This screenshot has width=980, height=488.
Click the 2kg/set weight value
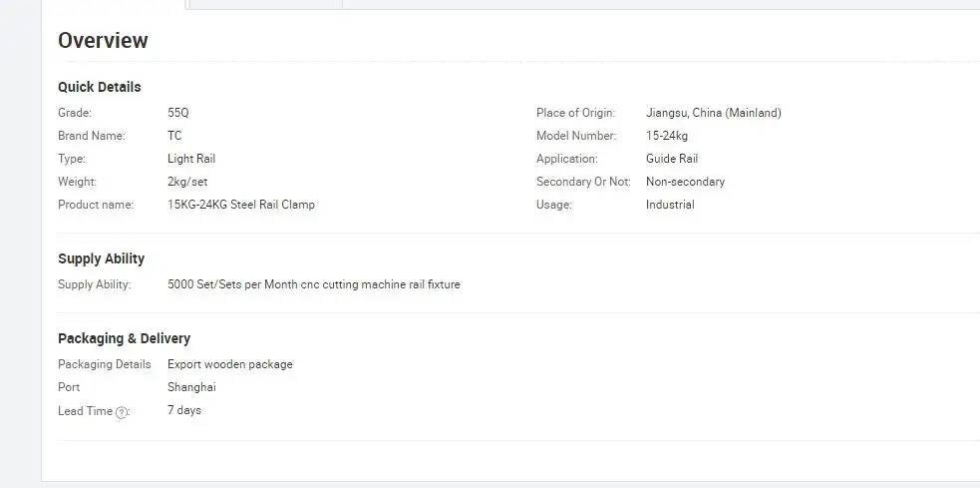(x=187, y=182)
